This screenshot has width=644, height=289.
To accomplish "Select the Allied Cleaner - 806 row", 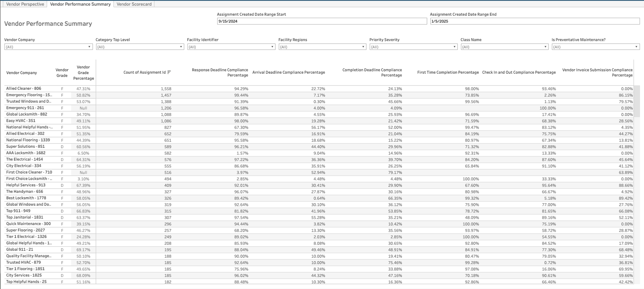I will 23,89.
